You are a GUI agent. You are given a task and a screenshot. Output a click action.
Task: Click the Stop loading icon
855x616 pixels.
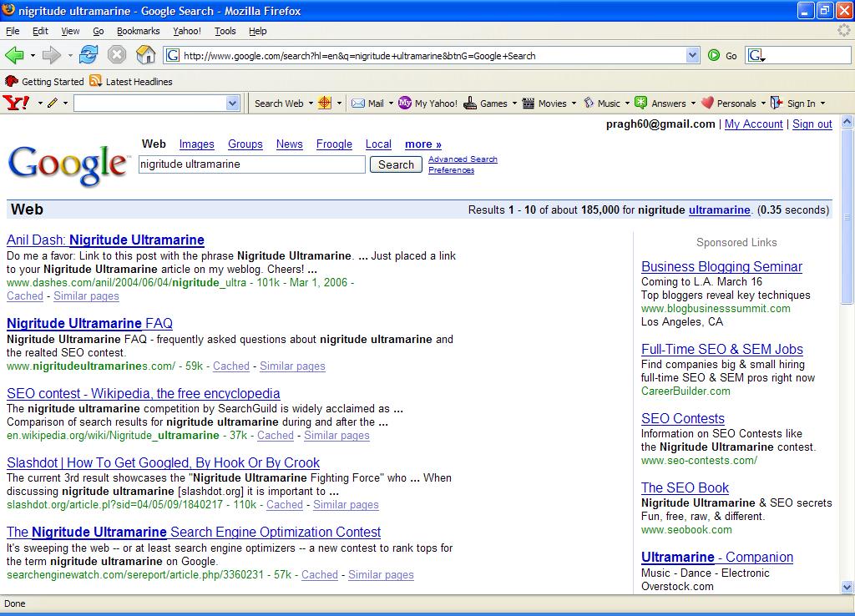(117, 55)
